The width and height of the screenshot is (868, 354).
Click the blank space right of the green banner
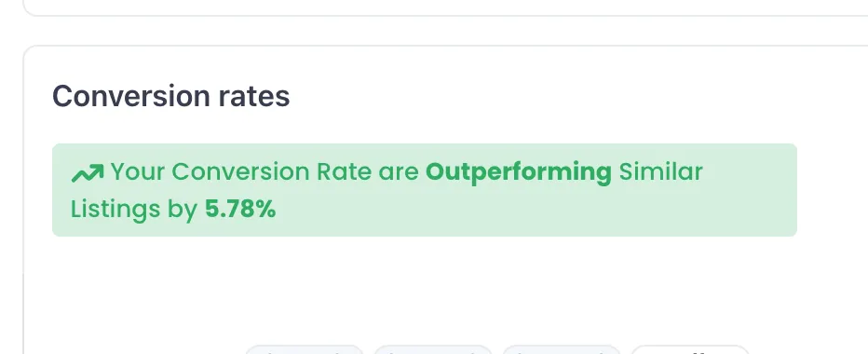[831, 190]
